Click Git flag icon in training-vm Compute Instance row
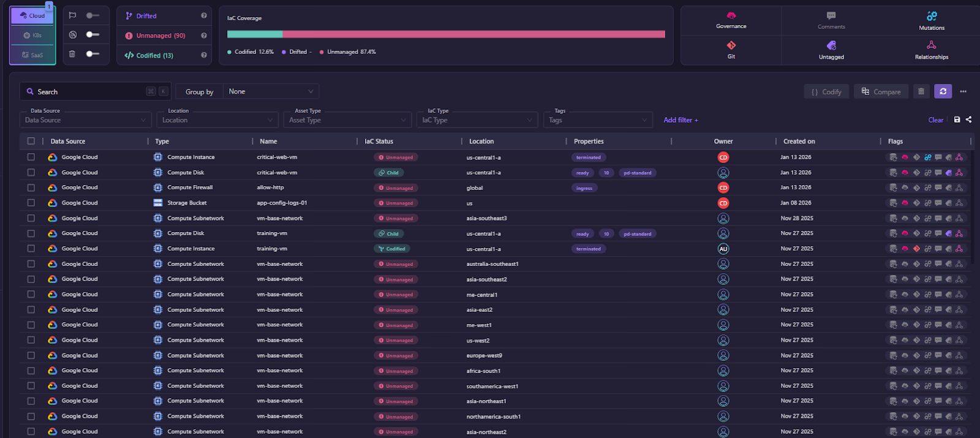The width and height of the screenshot is (980, 438). tap(916, 249)
